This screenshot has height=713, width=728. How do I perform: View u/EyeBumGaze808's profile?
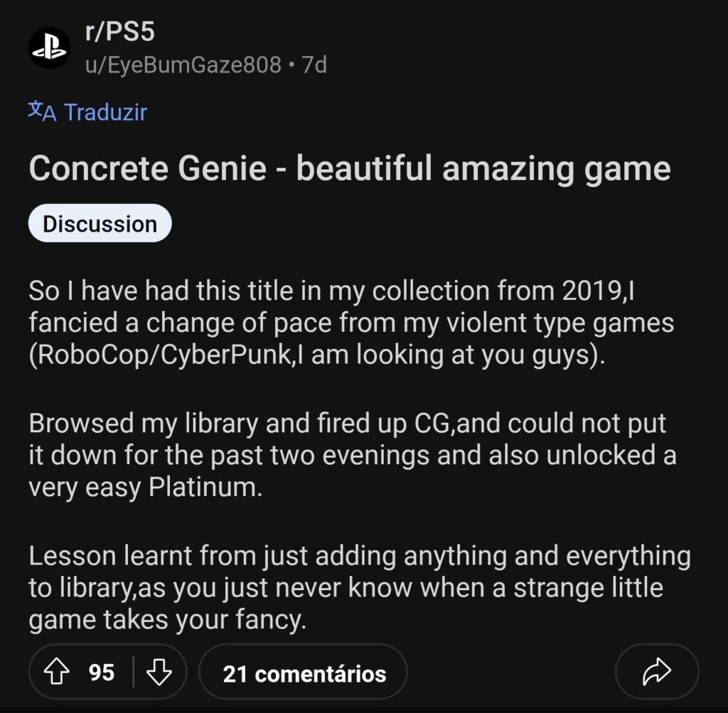click(x=183, y=65)
